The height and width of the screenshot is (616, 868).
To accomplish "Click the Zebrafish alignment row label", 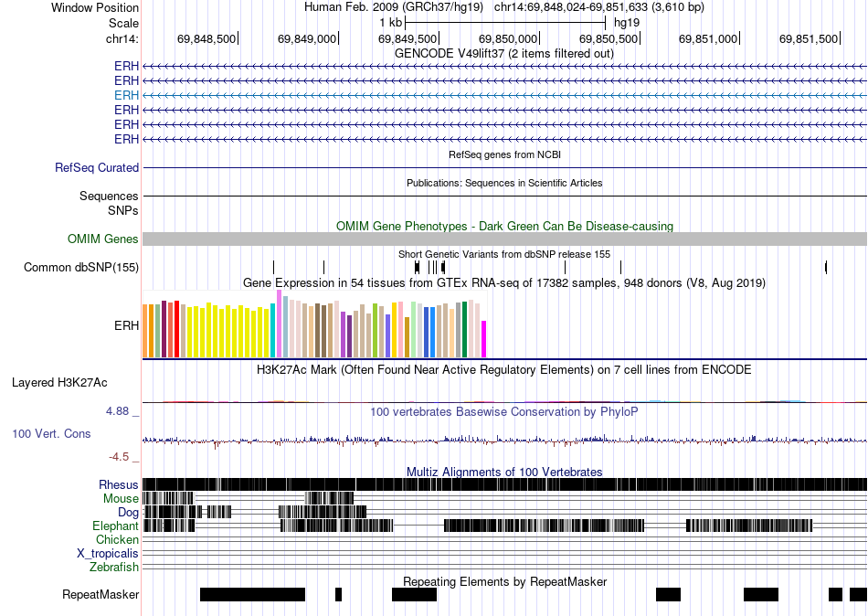I will pyautogui.click(x=114, y=568).
